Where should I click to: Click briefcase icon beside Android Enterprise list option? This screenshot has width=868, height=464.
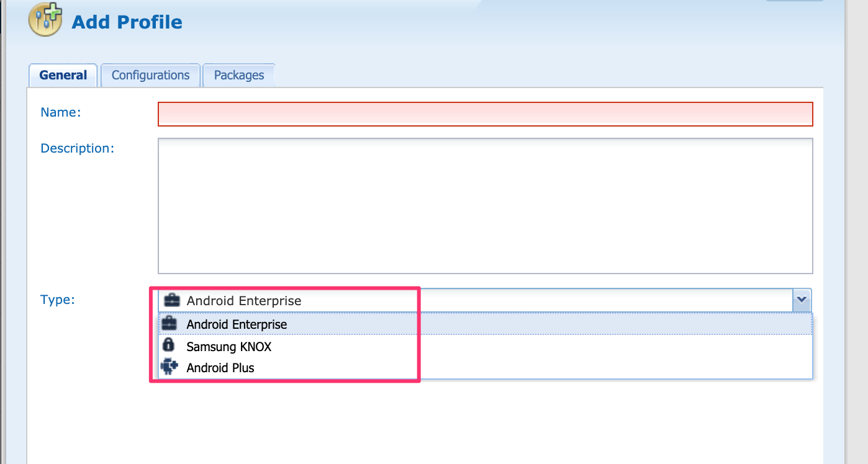(x=169, y=324)
